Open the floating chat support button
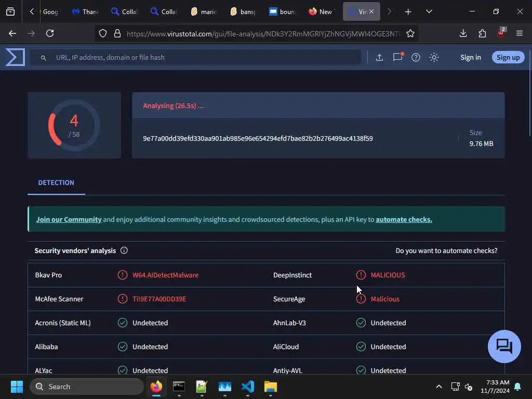Viewport: 532px width, 399px height. point(504,347)
